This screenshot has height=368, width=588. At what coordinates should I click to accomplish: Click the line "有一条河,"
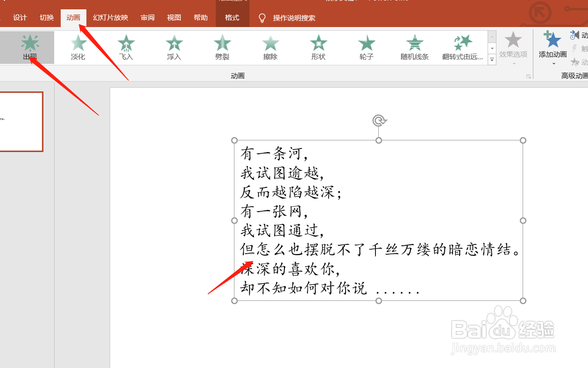tap(274, 153)
